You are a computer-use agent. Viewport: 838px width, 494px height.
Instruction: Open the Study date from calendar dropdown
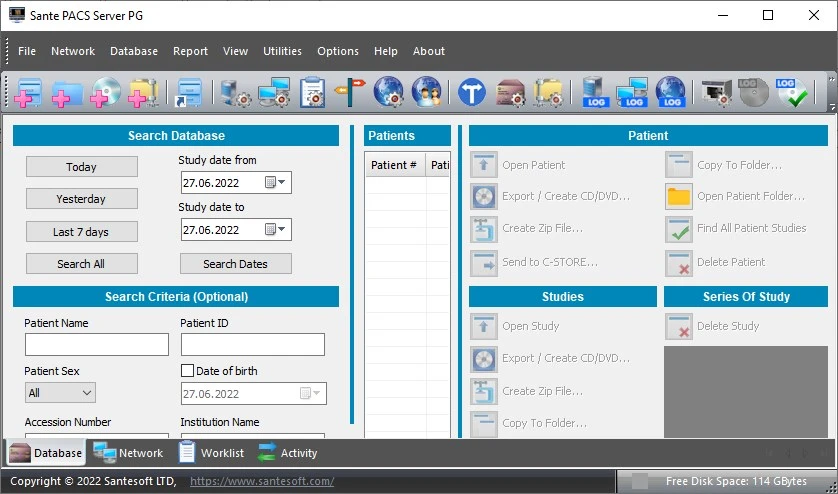click(275, 183)
